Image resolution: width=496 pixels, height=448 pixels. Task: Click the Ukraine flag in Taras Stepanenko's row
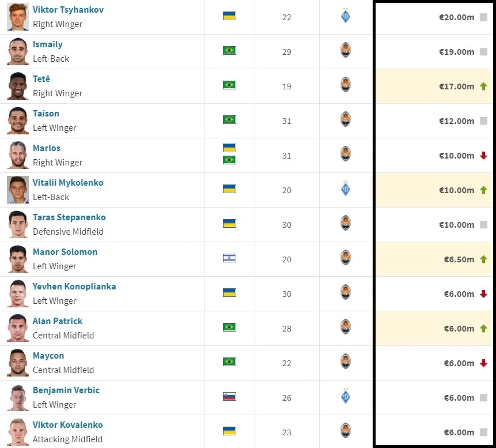coord(229,223)
